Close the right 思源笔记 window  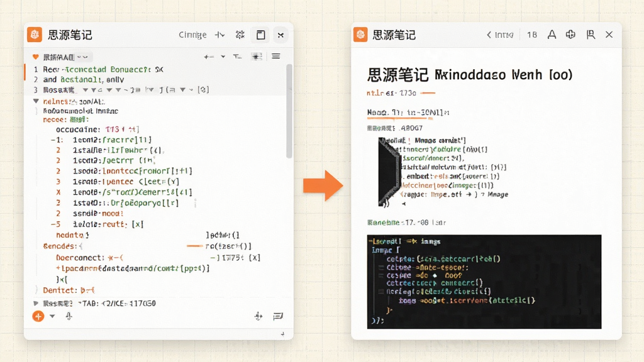609,35
